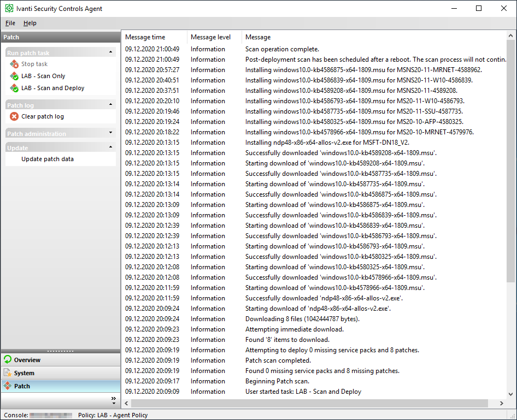Select the 'Attempting immediate download.' message
Image resolution: width=517 pixels, height=420 pixels.
[295, 329]
